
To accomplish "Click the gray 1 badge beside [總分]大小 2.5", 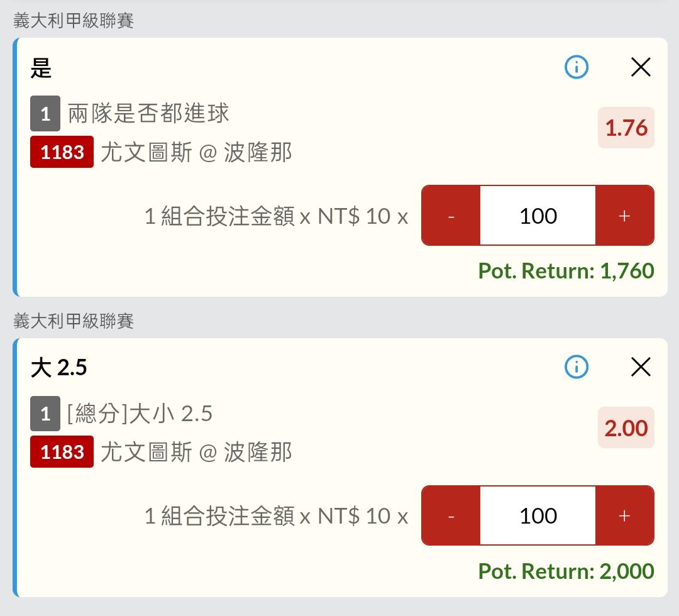I will click(45, 414).
